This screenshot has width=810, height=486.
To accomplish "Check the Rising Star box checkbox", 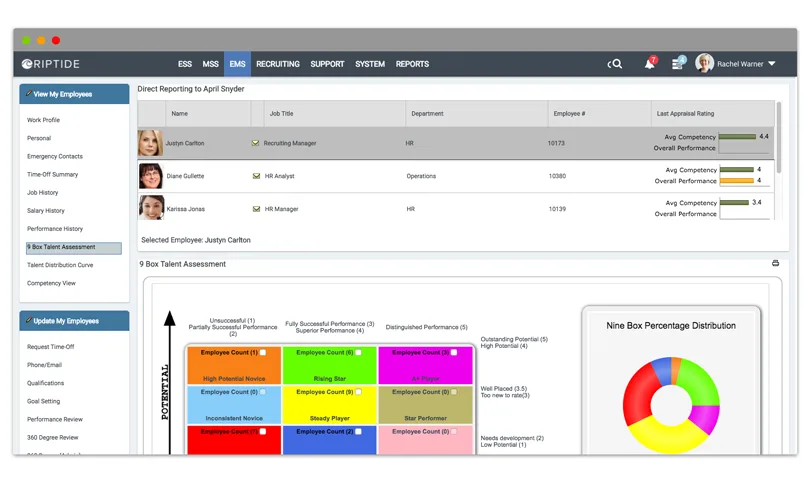I will pos(359,352).
